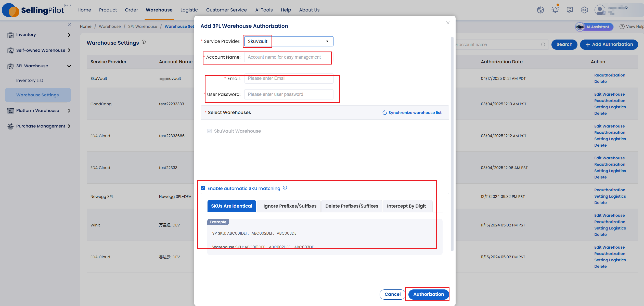This screenshot has width=644, height=306.
Task: Click the Authorization button
Action: [429, 294]
